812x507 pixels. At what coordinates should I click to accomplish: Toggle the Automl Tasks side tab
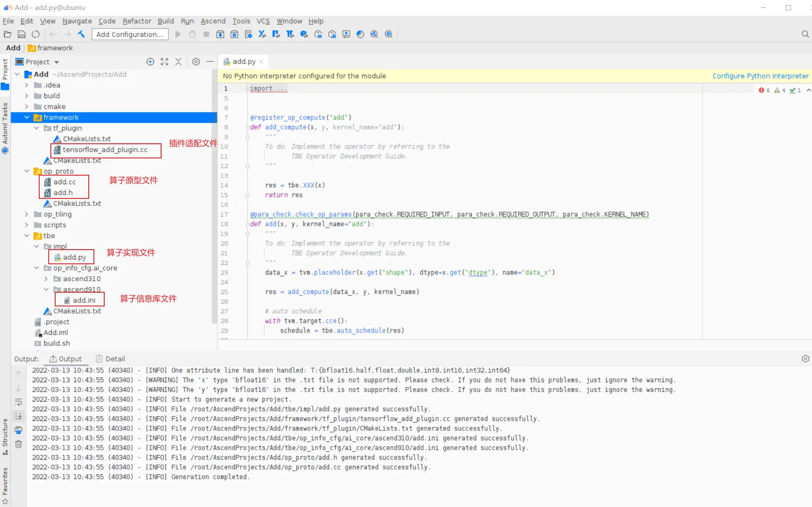tap(5, 128)
